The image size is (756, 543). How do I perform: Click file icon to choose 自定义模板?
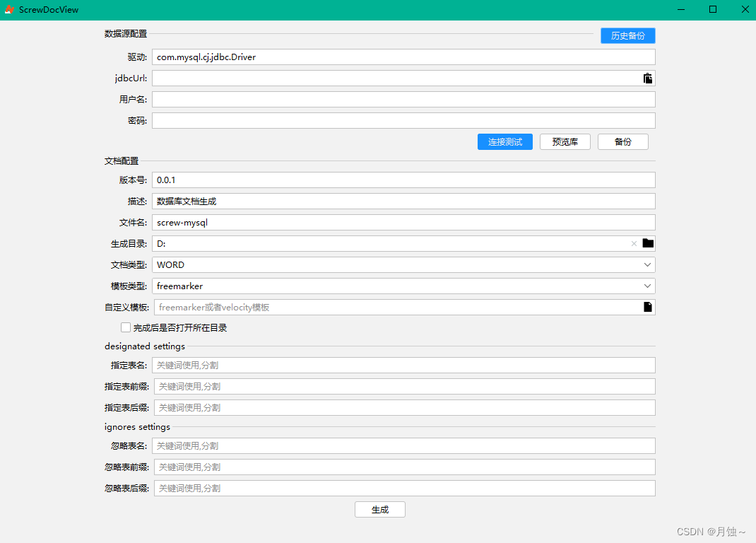pos(647,307)
